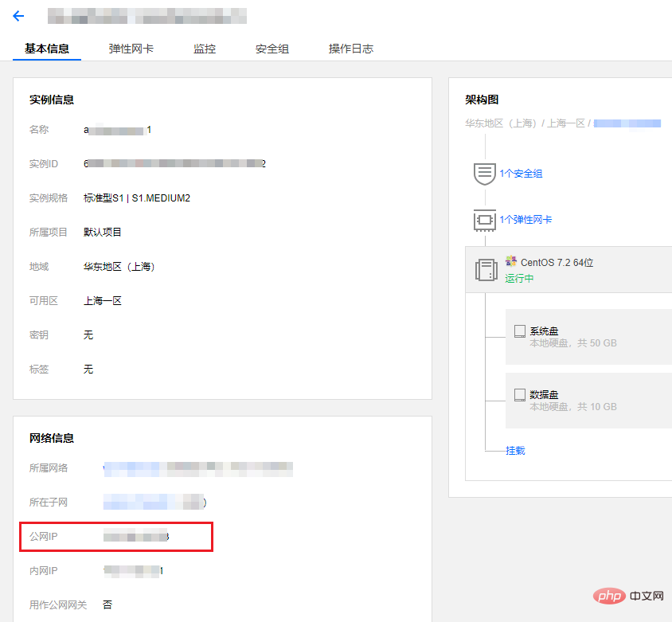Click the 华东地区（上海） region value

coord(119,267)
